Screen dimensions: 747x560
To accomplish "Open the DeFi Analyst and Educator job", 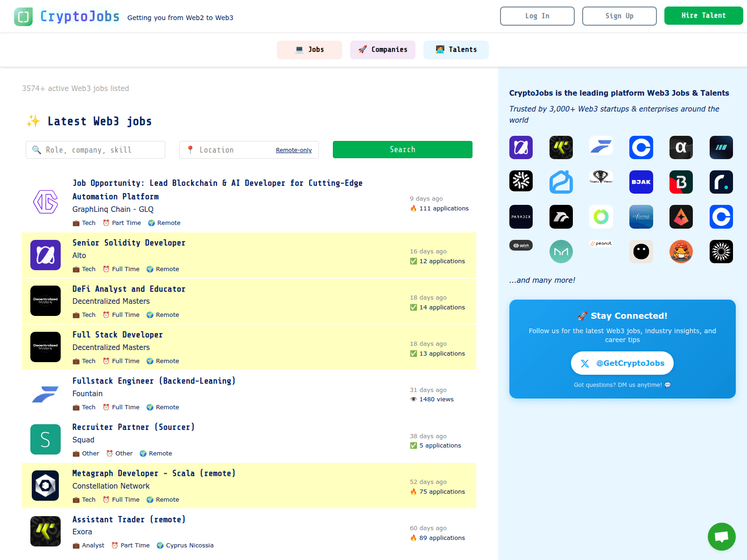I will coord(129,289).
